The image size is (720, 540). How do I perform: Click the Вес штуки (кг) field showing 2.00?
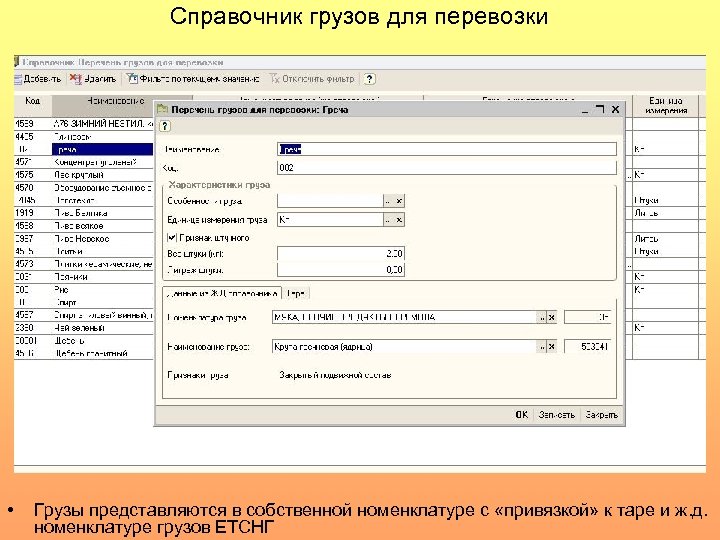(x=341, y=253)
